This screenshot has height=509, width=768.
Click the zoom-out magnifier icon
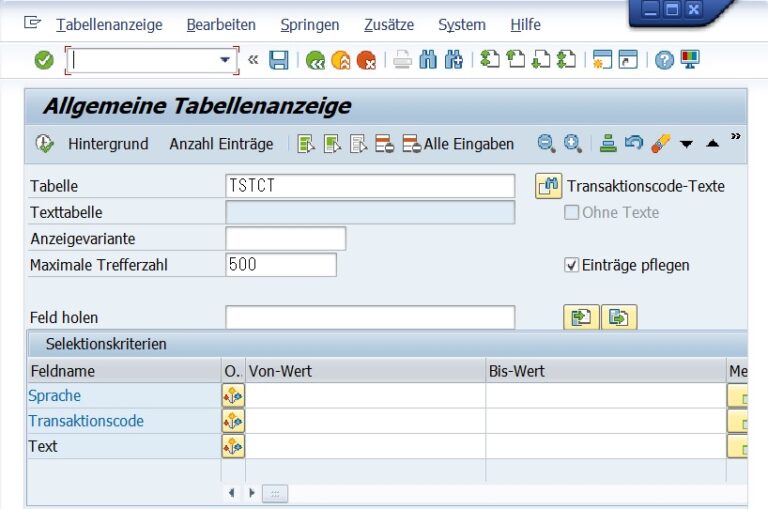[x=546, y=144]
